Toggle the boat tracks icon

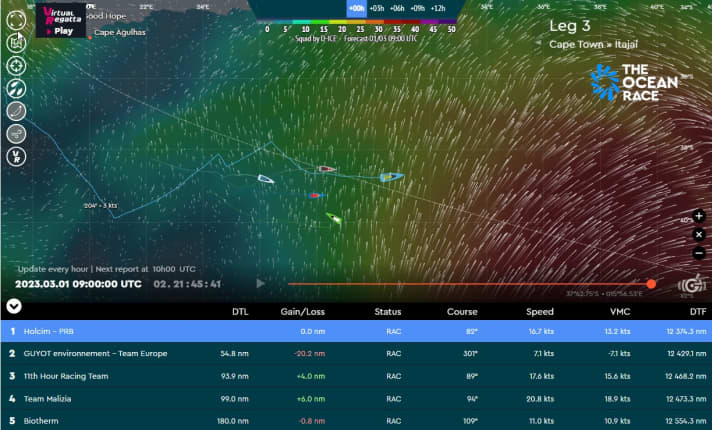click(x=16, y=111)
